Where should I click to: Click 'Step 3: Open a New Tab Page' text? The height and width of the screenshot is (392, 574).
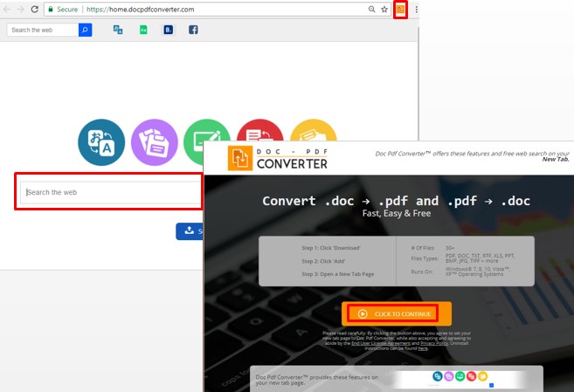[338, 274]
